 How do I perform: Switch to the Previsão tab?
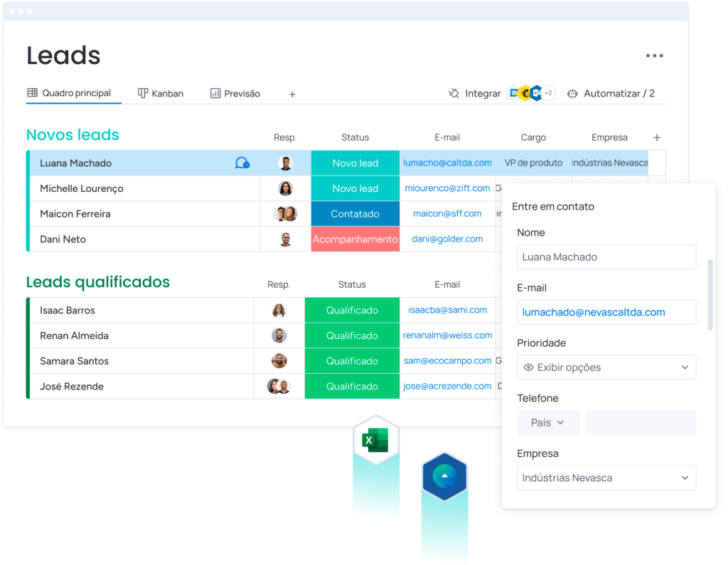pyautogui.click(x=235, y=94)
